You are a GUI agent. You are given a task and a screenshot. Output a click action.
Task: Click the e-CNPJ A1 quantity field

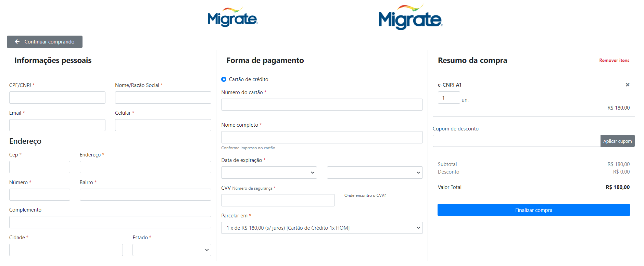pos(449,98)
